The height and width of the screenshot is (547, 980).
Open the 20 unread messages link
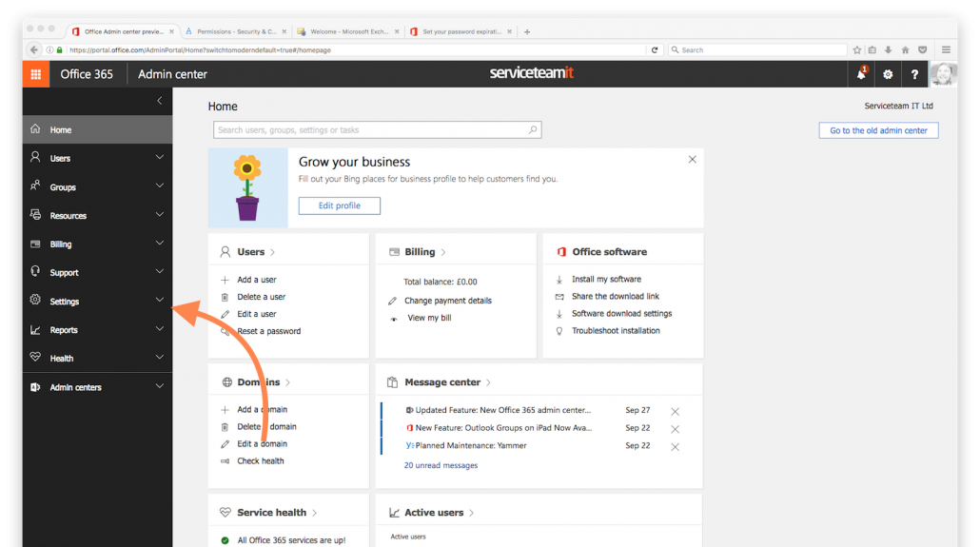(441, 465)
